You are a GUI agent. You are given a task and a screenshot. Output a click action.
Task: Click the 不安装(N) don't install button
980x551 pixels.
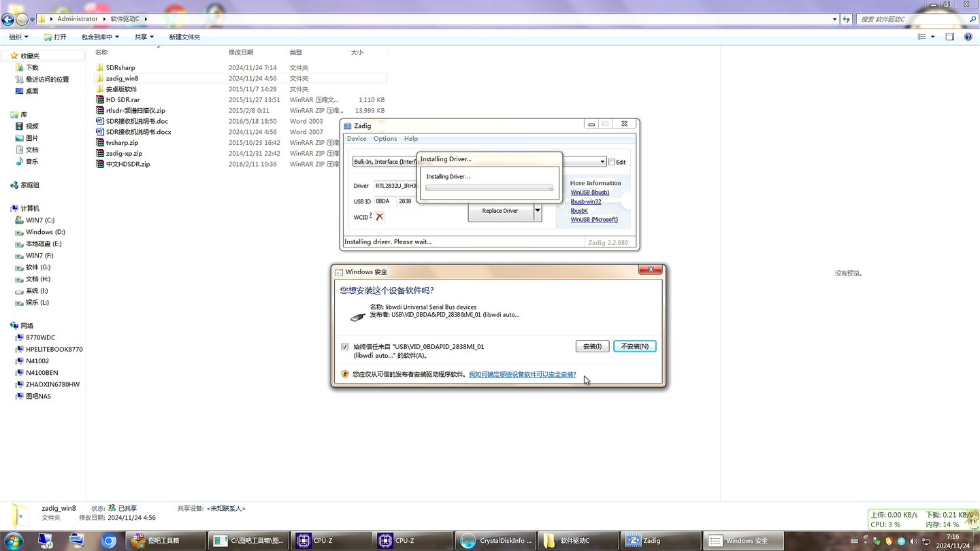[x=635, y=346]
